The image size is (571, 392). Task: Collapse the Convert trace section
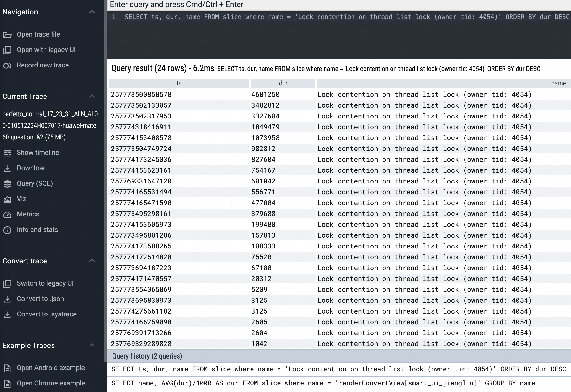[92, 261]
